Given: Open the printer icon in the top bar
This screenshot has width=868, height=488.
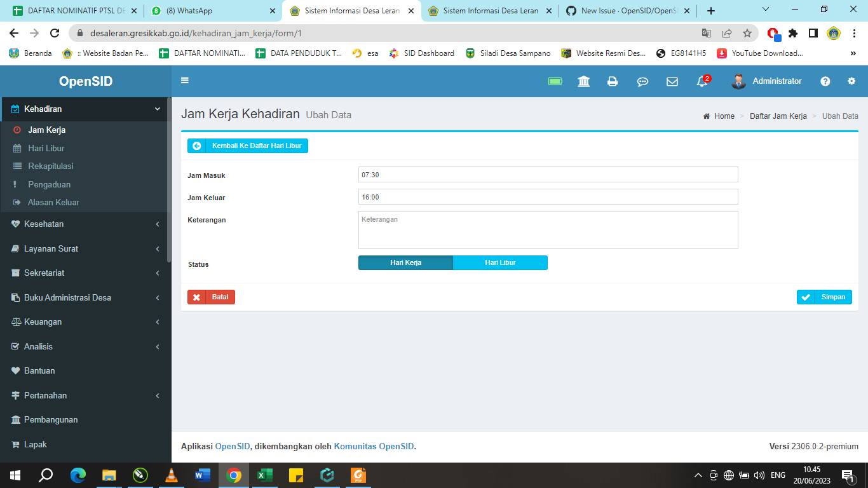Looking at the screenshot, I should coord(613,81).
